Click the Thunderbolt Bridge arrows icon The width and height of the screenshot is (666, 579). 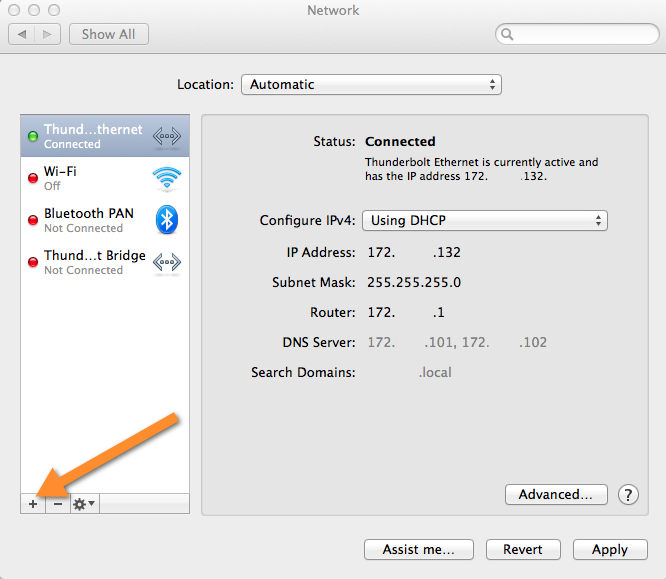pos(166,262)
